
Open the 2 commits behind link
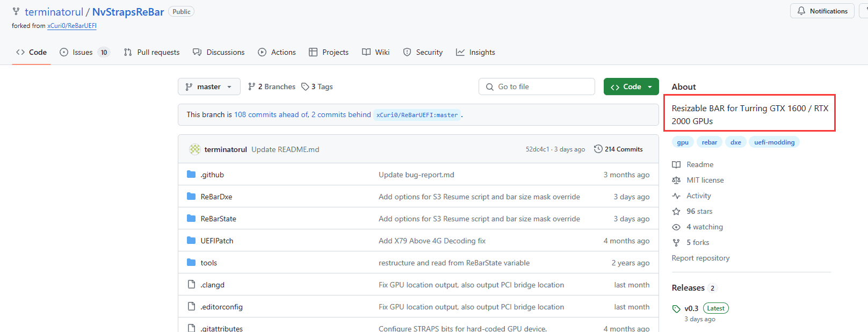[x=341, y=114]
